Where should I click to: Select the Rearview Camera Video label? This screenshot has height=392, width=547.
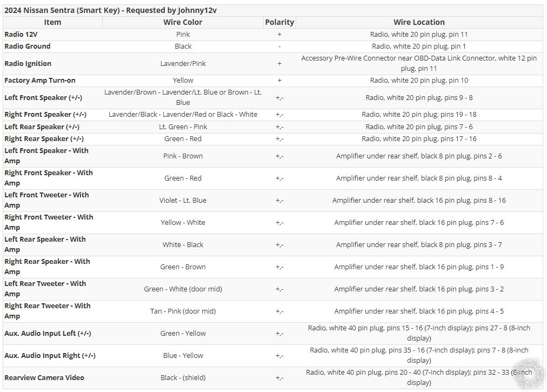44,378
